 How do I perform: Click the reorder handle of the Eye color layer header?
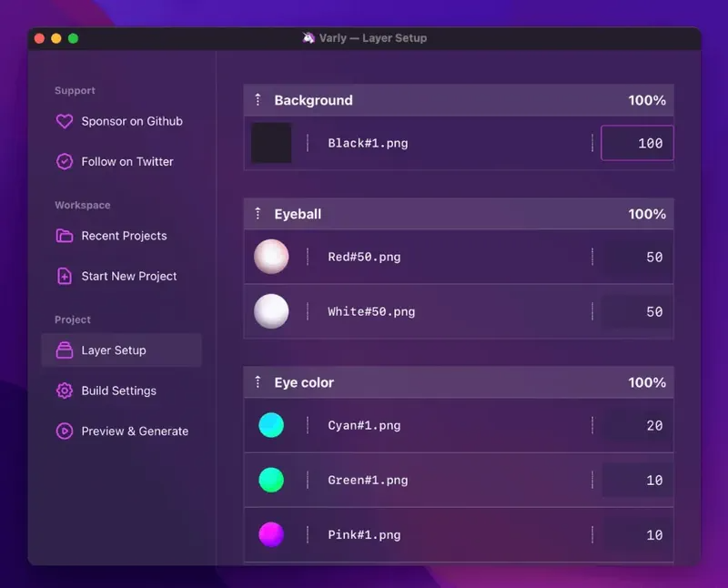pyautogui.click(x=258, y=382)
